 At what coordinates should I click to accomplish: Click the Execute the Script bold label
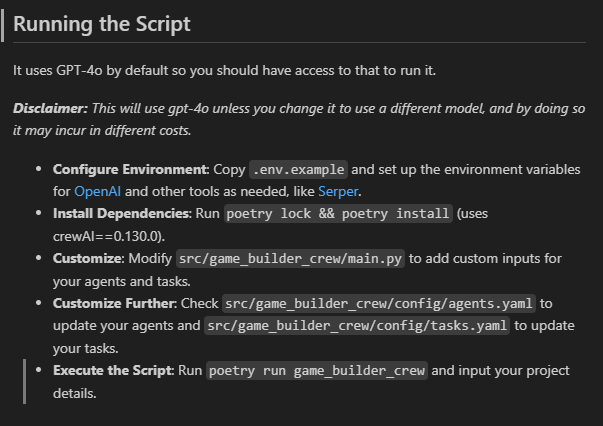click(x=113, y=370)
